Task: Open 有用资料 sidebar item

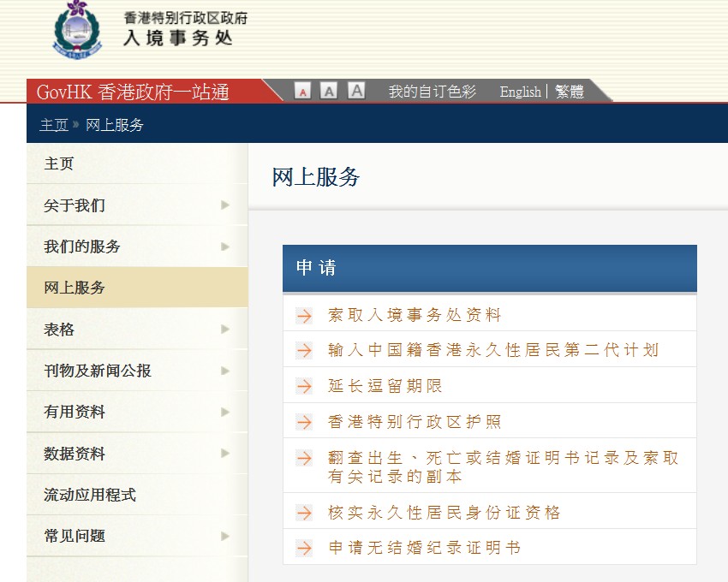Action: click(x=137, y=412)
